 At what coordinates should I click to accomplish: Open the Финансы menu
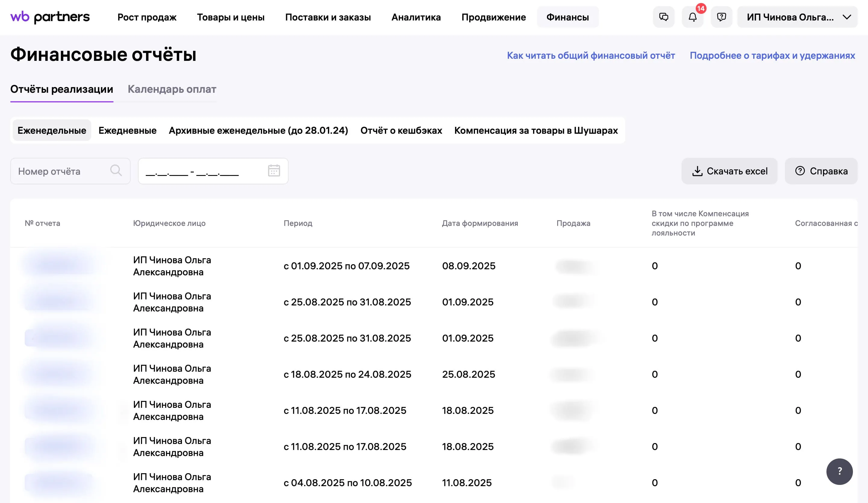click(567, 17)
